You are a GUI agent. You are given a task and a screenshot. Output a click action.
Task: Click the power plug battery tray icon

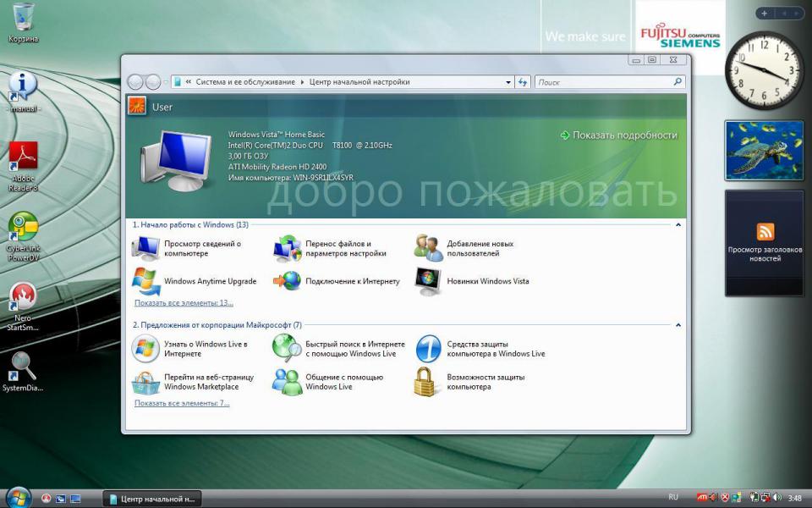click(754, 498)
